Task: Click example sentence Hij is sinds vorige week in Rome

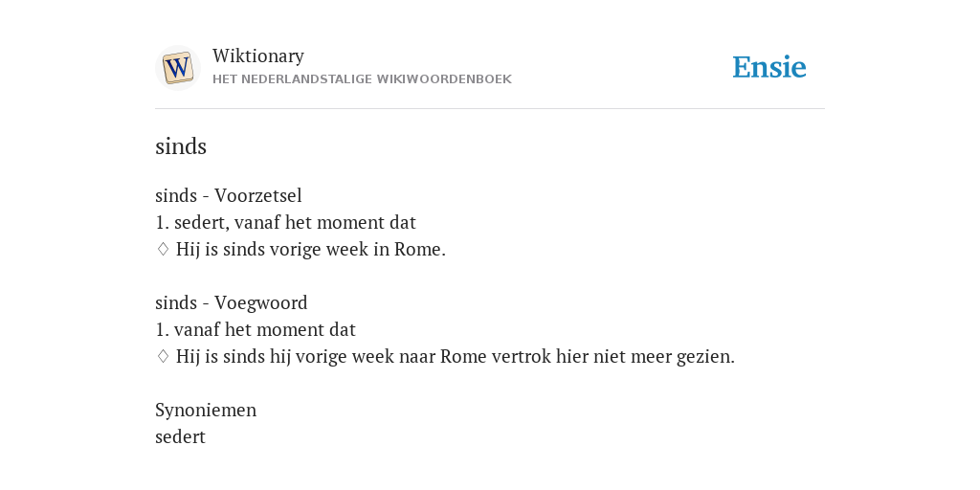Action: [311, 250]
